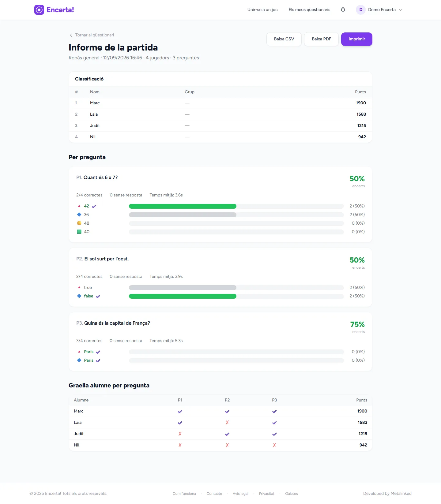Click the Demo Encerta avatar circle
441x504 pixels.
point(361,10)
